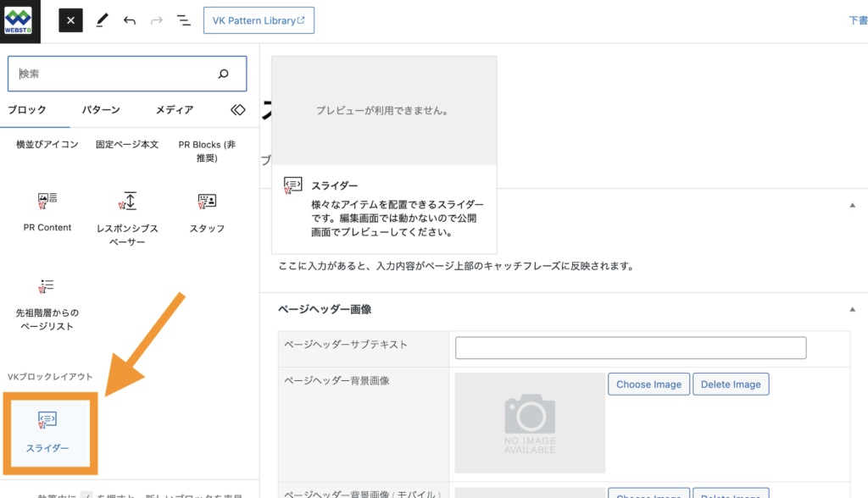Select the ブロック tab
The image size is (868, 498).
(x=27, y=110)
